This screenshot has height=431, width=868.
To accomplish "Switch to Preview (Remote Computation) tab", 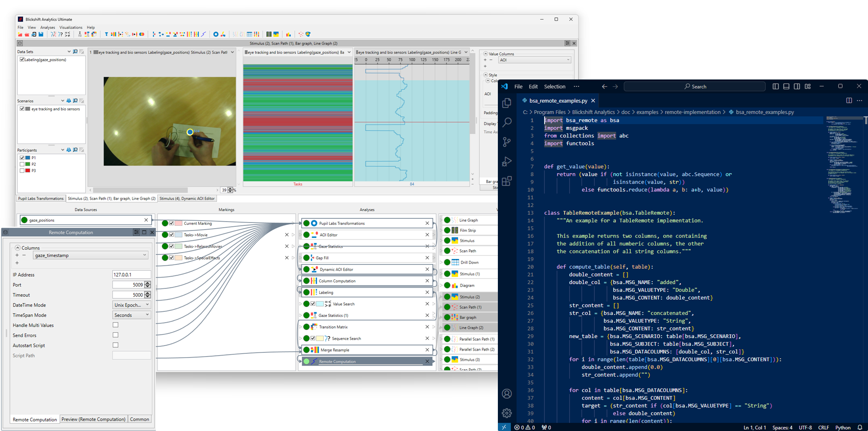I will pyautogui.click(x=94, y=419).
